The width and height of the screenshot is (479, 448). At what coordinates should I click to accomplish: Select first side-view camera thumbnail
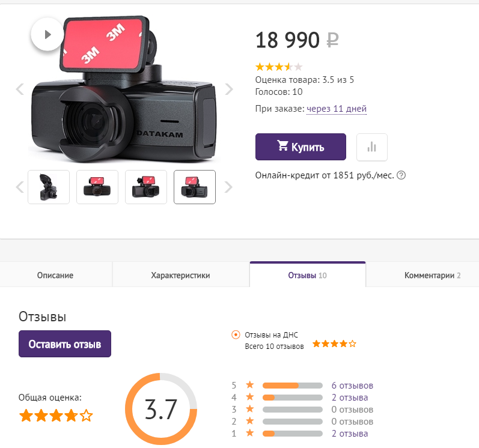[x=49, y=187]
